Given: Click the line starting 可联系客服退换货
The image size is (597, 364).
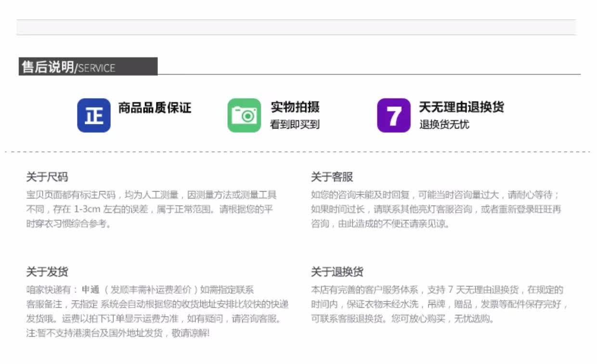Looking at the screenshot, I should [x=403, y=319].
